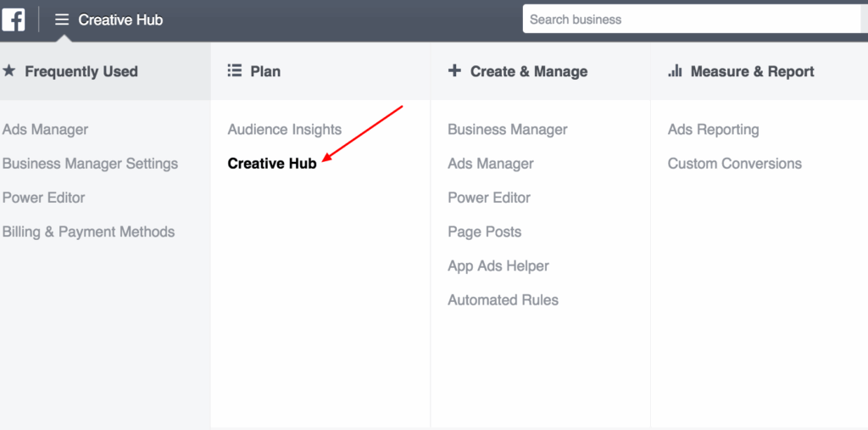The height and width of the screenshot is (430, 868).
Task: Open Business Manager under Create & Manage
Action: click(x=508, y=130)
